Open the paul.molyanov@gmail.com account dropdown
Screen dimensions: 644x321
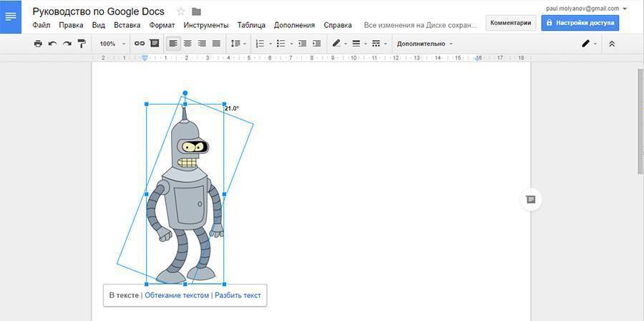(x=586, y=8)
